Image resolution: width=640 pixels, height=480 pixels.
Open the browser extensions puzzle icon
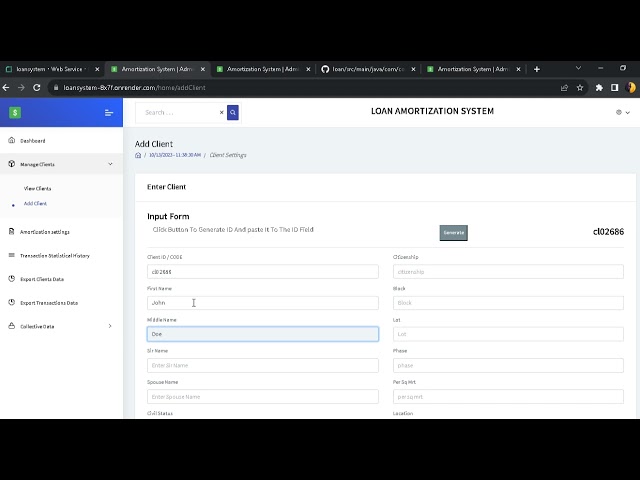pos(599,88)
